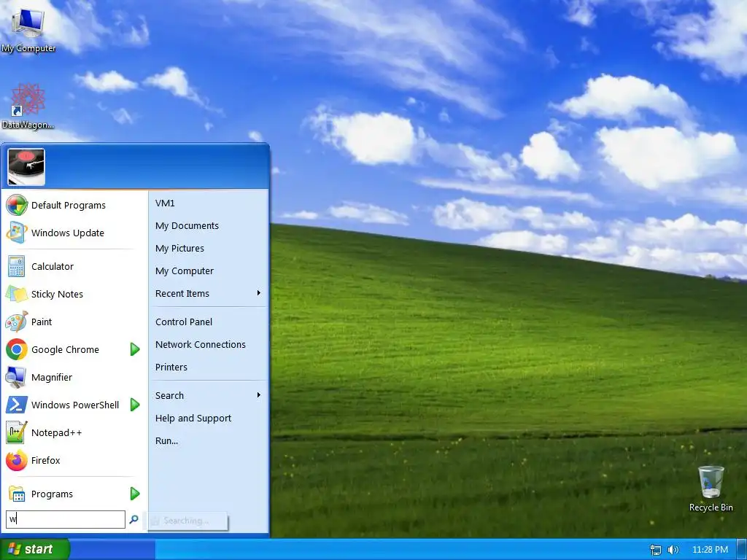Expand Google Chrome jump list arrow
The height and width of the screenshot is (560, 747).
coord(135,349)
